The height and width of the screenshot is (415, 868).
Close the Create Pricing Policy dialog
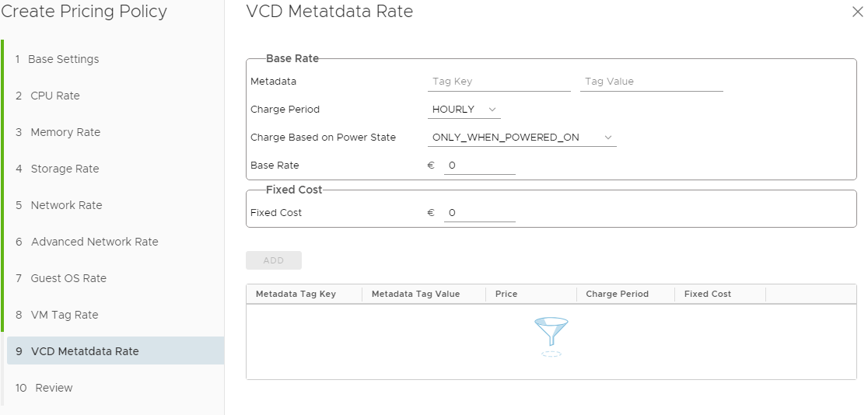[x=857, y=12]
